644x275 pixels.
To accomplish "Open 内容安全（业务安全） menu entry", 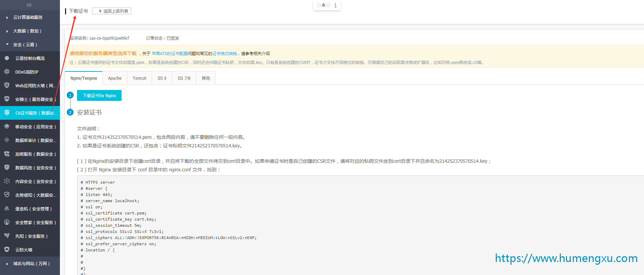I will (x=30, y=181).
